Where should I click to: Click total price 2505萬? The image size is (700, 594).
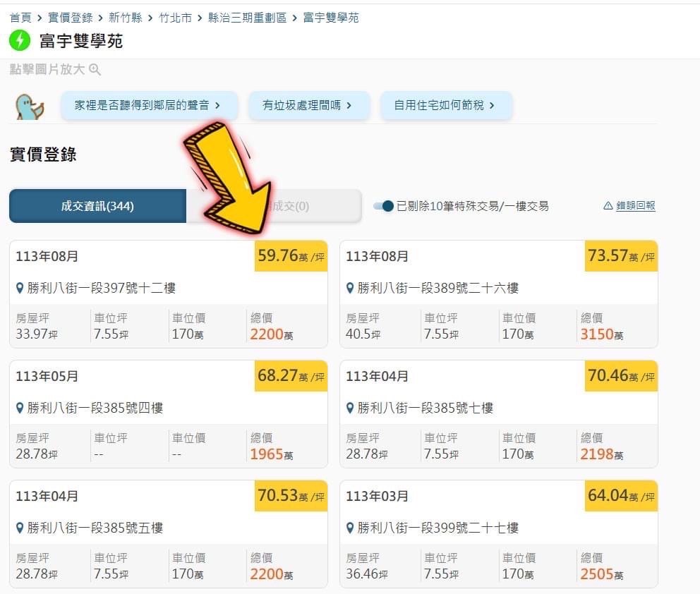pos(602,574)
